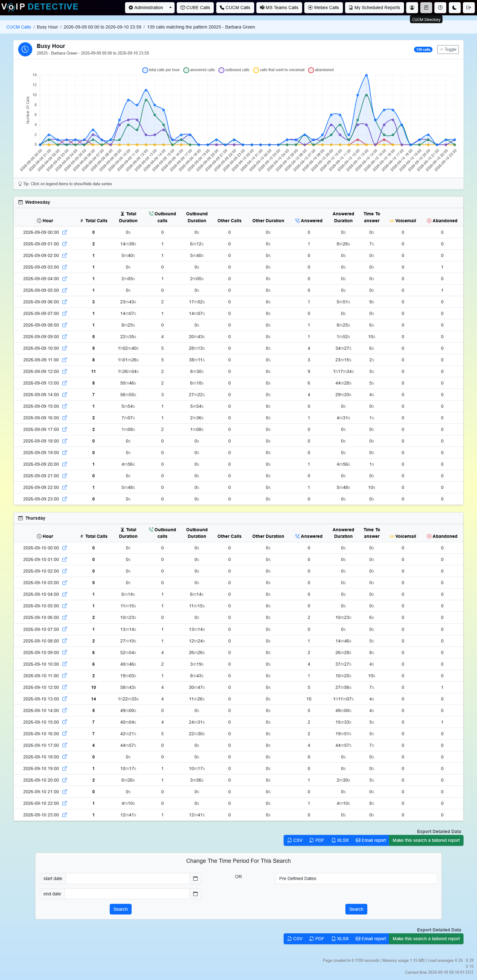The width and height of the screenshot is (477, 980).
Task: Click upper Email report button
Action: click(370, 840)
